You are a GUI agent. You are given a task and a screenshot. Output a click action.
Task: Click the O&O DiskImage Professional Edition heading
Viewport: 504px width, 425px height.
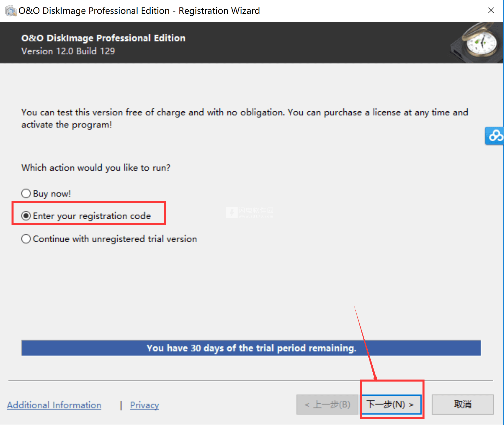pyautogui.click(x=103, y=38)
